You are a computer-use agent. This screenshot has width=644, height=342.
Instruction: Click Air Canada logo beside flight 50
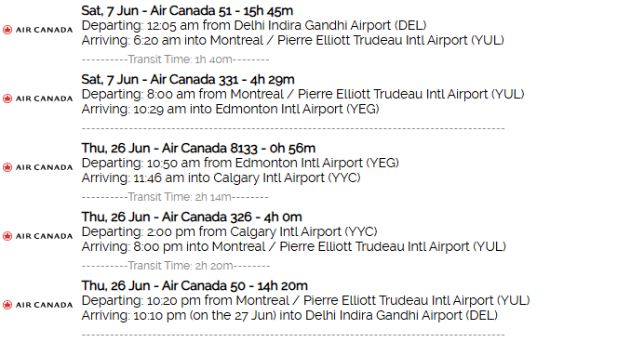click(37, 305)
